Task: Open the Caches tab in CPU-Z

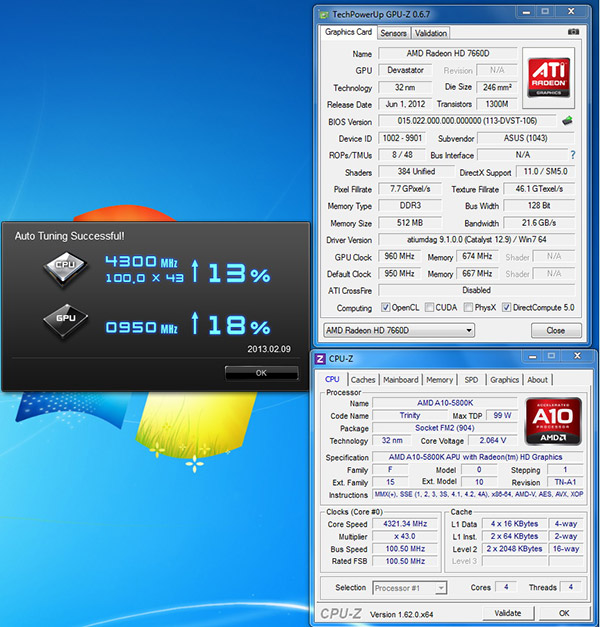Action: [363, 379]
